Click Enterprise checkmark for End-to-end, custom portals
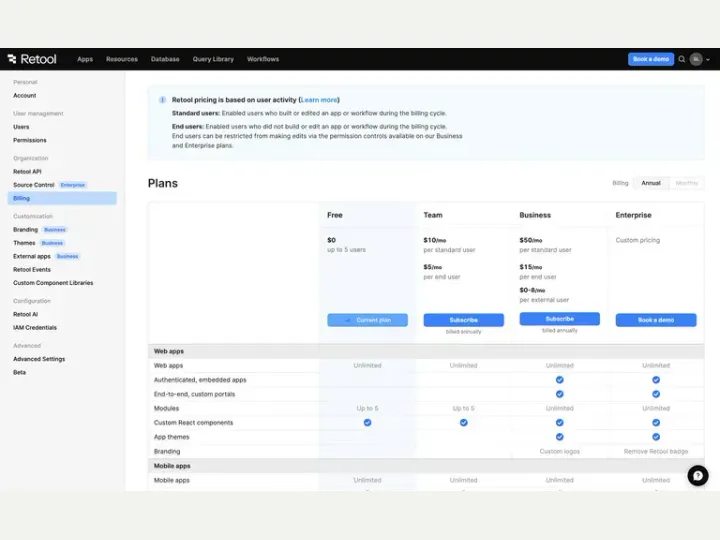This screenshot has height=540, width=720. click(x=656, y=394)
